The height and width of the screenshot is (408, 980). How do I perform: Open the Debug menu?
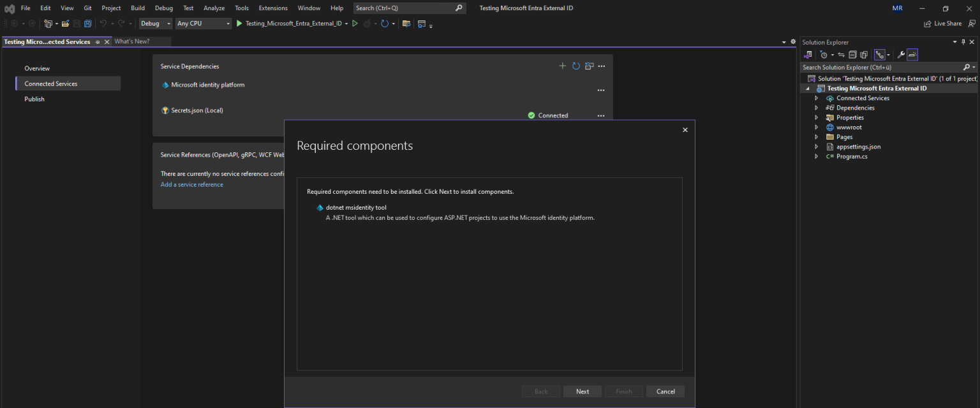163,8
